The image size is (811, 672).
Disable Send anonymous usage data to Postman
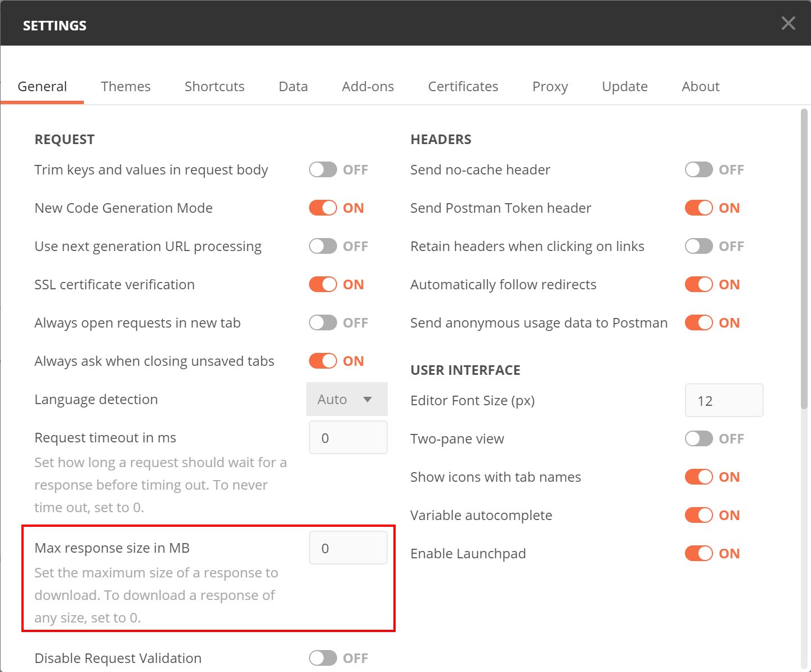pyautogui.click(x=699, y=323)
